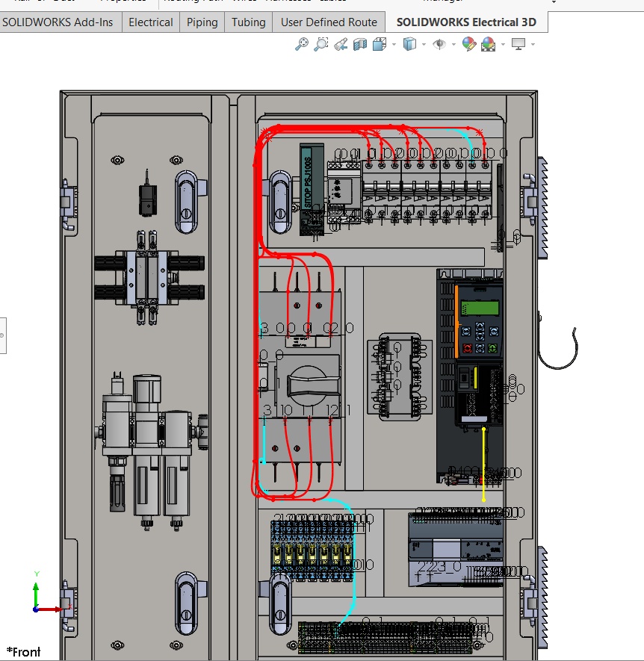The height and width of the screenshot is (661, 644).
Task: Select the *Front view label
Action: (24, 652)
